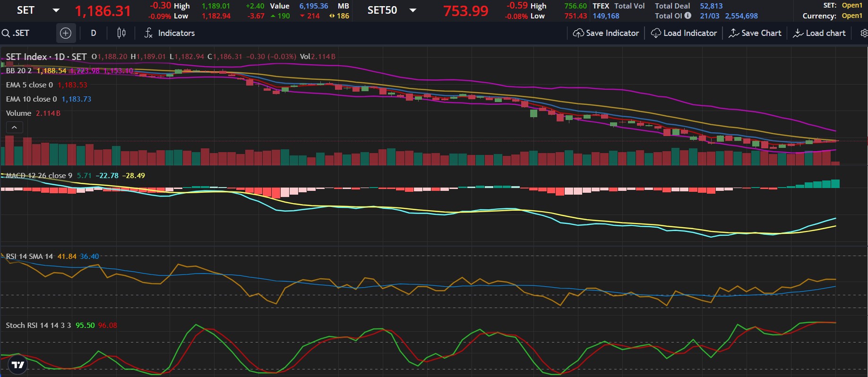Click the Value 6,195.36 figure
The image size is (868, 377).
click(x=314, y=6)
